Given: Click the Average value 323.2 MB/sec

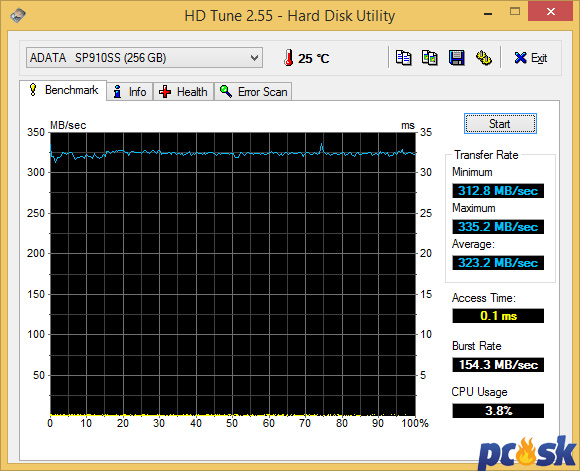Looking at the screenshot, I should tap(498, 263).
